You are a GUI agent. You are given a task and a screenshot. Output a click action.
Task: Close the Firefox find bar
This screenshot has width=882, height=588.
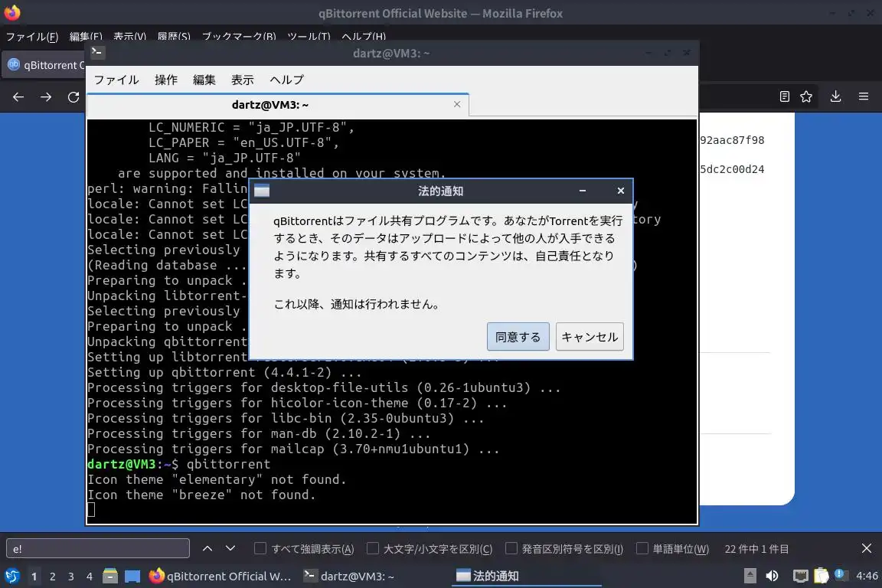(x=866, y=548)
